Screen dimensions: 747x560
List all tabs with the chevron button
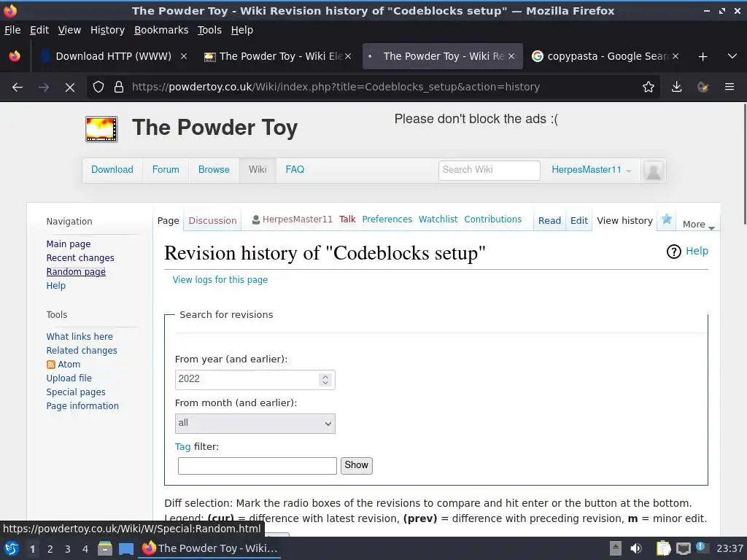point(732,57)
